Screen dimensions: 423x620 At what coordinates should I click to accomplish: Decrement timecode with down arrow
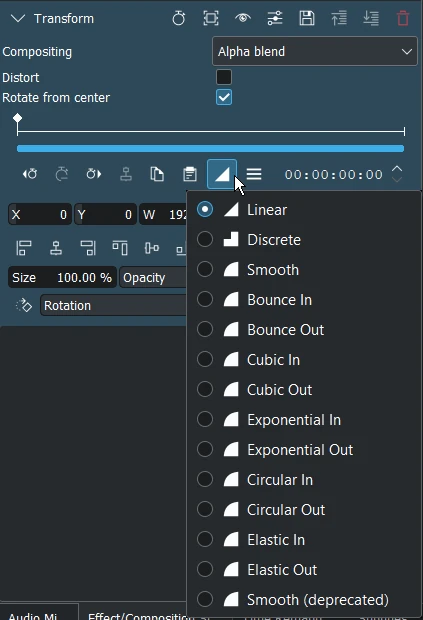coord(397,180)
